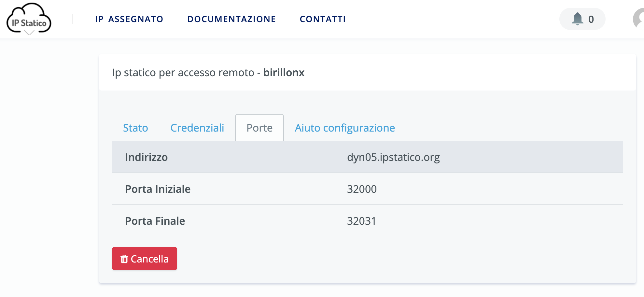Click the birillonx username in title

tap(284, 73)
